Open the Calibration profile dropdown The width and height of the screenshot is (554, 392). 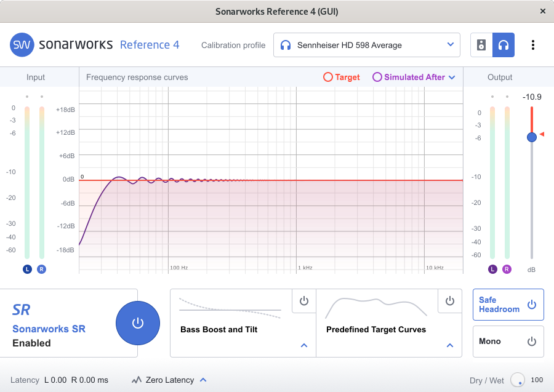click(366, 45)
